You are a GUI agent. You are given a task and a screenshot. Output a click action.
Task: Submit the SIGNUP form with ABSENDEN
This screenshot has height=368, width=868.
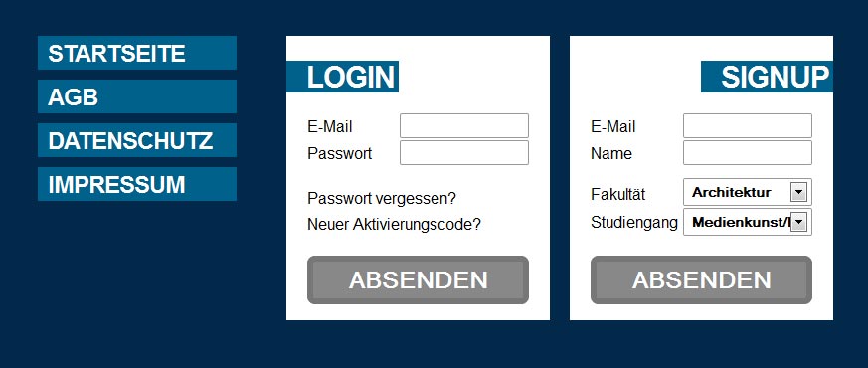coord(701,280)
